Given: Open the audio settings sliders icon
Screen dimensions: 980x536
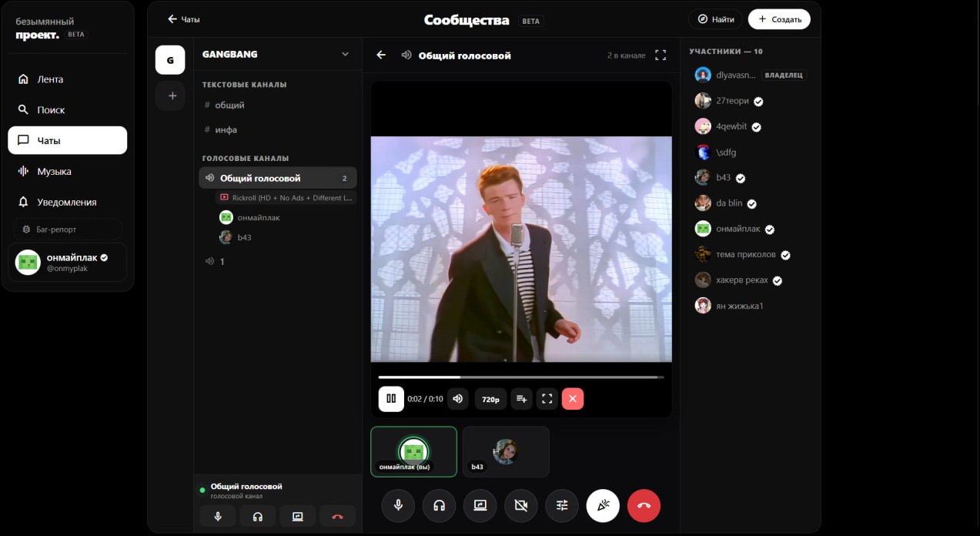Looking at the screenshot, I should 562,506.
